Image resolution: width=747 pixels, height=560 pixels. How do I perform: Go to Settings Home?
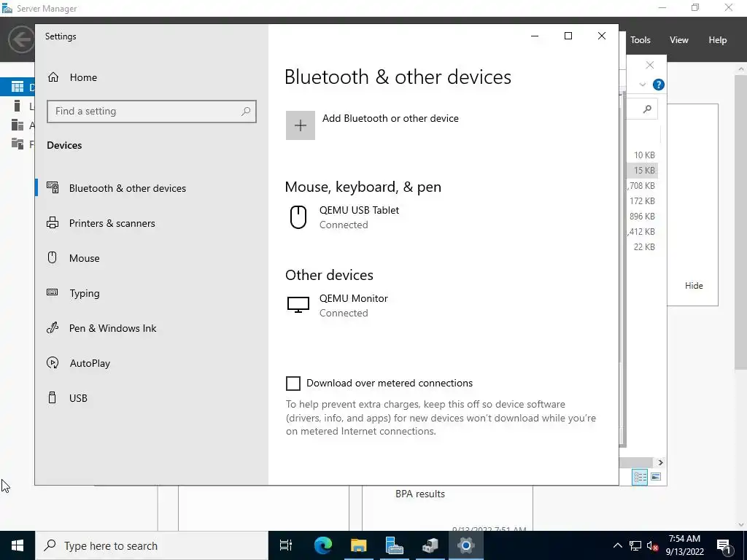tap(72, 77)
